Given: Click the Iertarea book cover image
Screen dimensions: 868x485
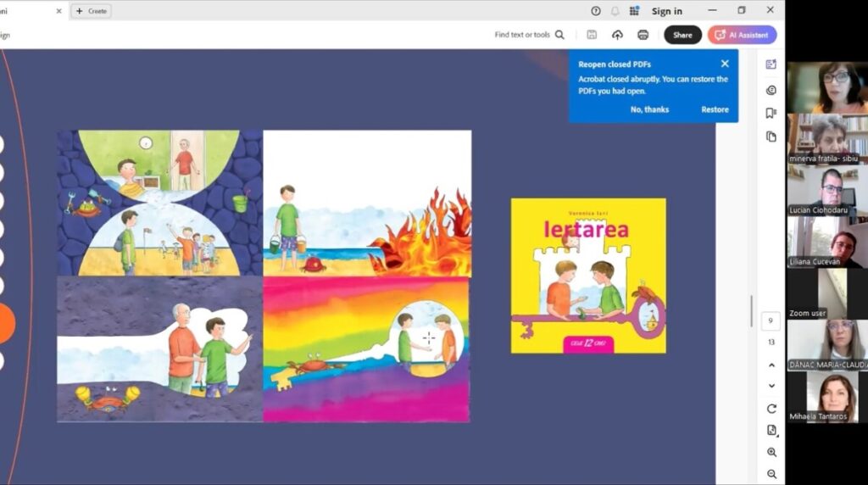Looking at the screenshot, I should (588, 276).
